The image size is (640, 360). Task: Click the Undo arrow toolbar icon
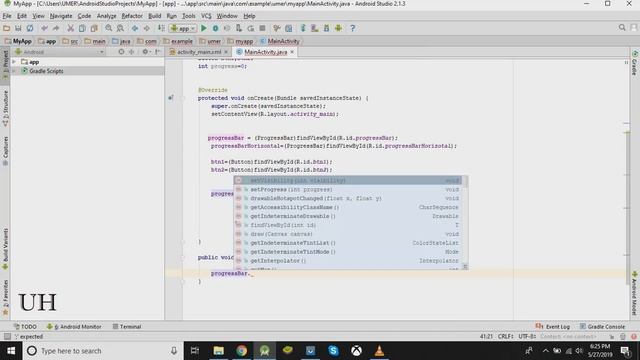(x=44, y=28)
